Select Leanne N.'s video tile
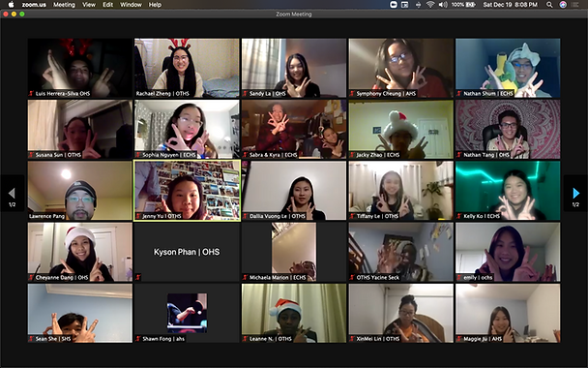The image size is (588, 368). [x=294, y=313]
